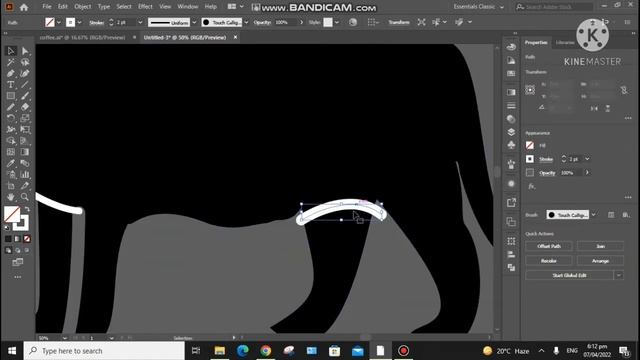Open the Object menu
This screenshot has height=360, width=640.
(82, 7)
